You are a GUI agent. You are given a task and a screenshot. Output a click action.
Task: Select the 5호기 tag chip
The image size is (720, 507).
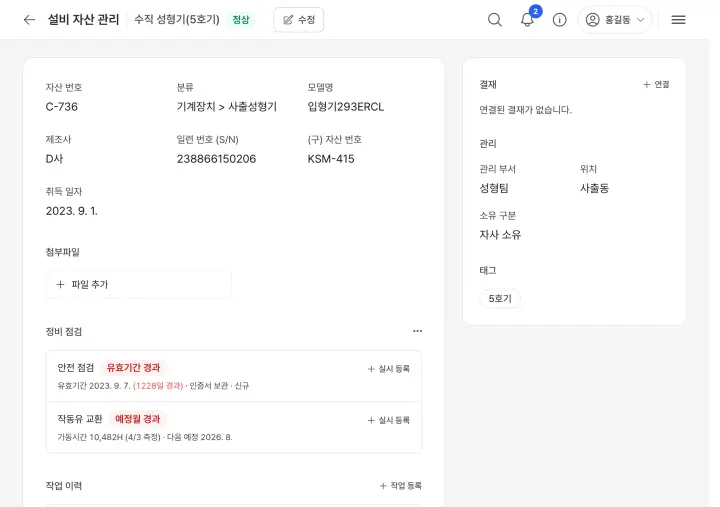point(500,299)
